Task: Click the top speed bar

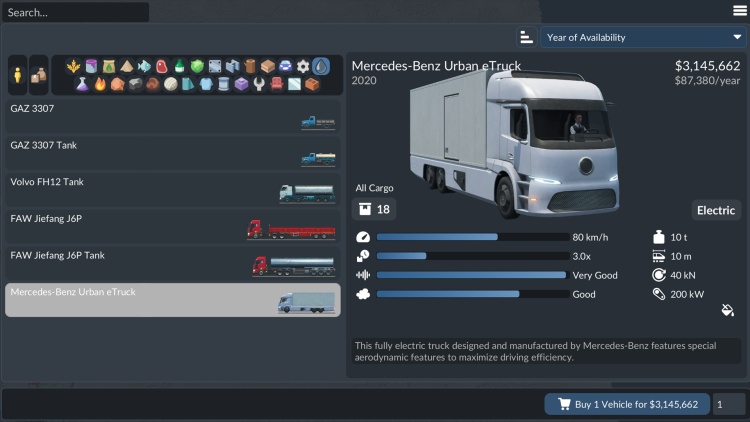Action: coord(473,237)
